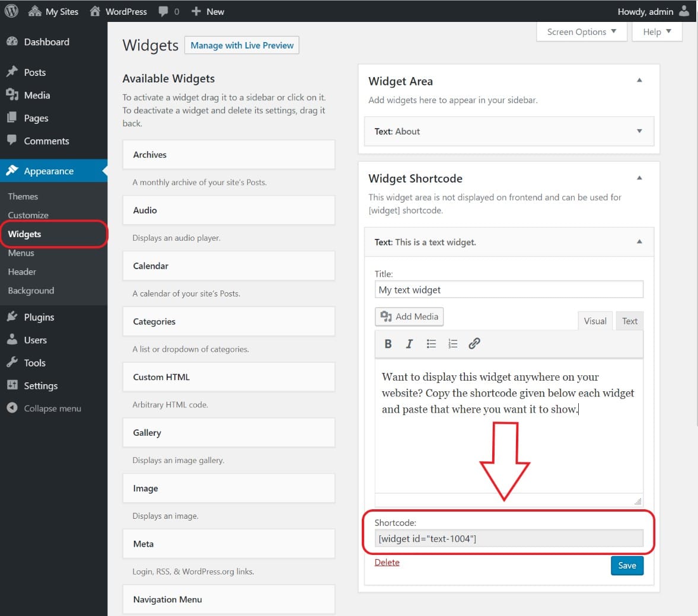Viewport: 698px width, 616px height.
Task: Open the Screen Options dropdown
Action: (x=581, y=32)
